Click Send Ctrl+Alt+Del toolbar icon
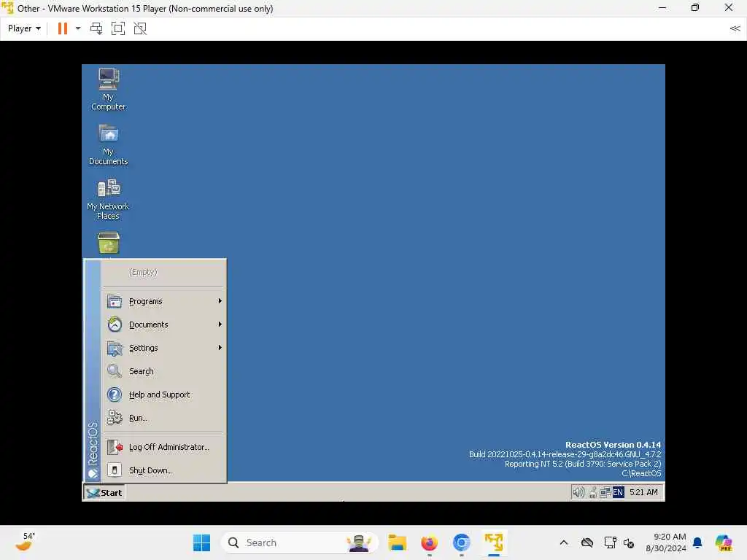The width and height of the screenshot is (747, 560). point(96,28)
